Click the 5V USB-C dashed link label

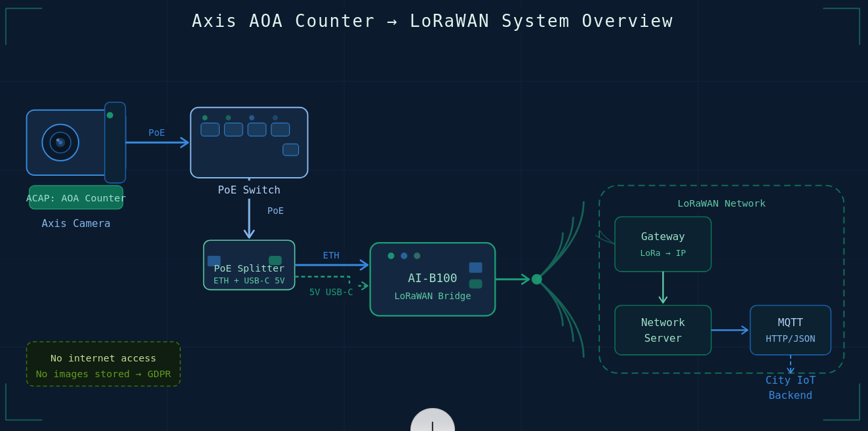[x=331, y=293]
